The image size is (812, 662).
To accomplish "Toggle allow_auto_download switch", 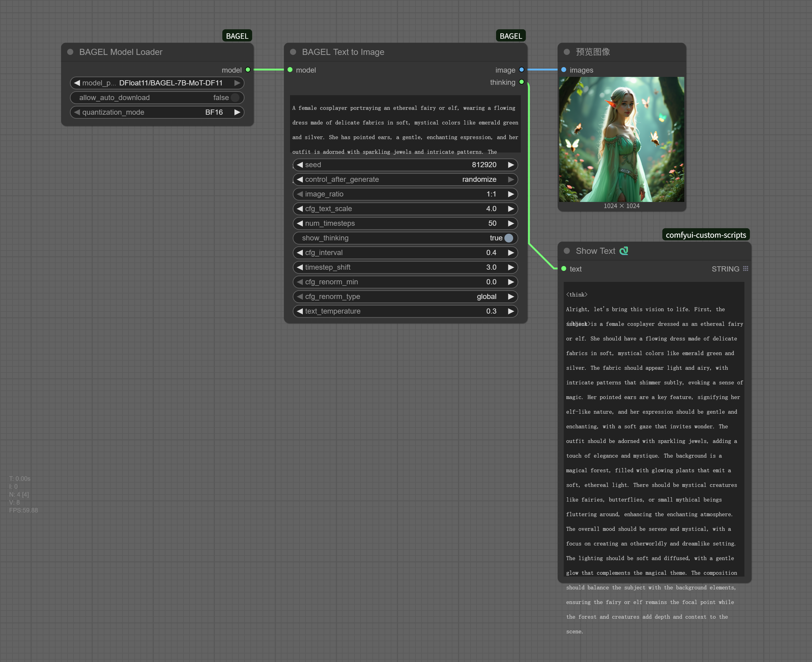I will [235, 98].
